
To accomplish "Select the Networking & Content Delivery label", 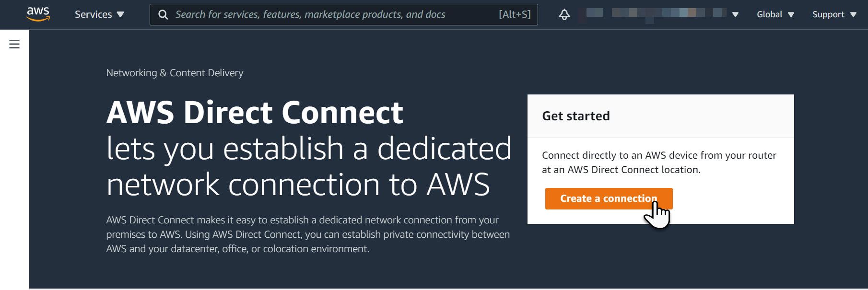I will coord(175,73).
